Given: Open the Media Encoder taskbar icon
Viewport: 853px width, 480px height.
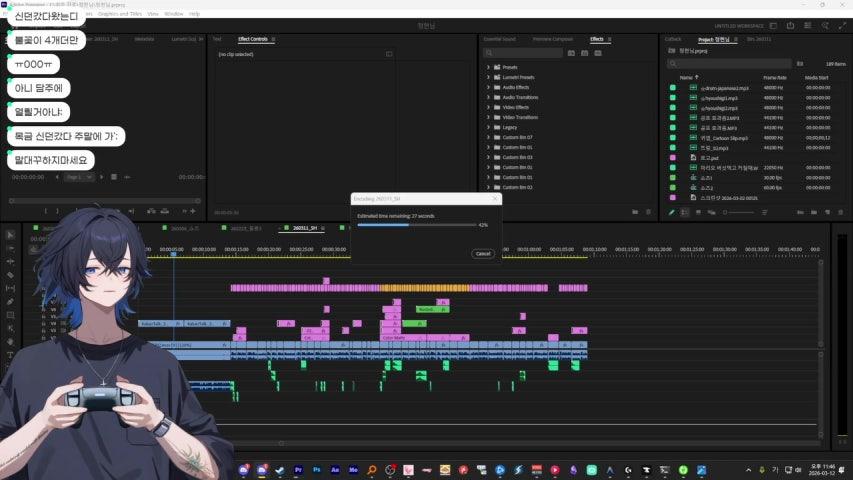Looking at the screenshot, I should [354, 470].
